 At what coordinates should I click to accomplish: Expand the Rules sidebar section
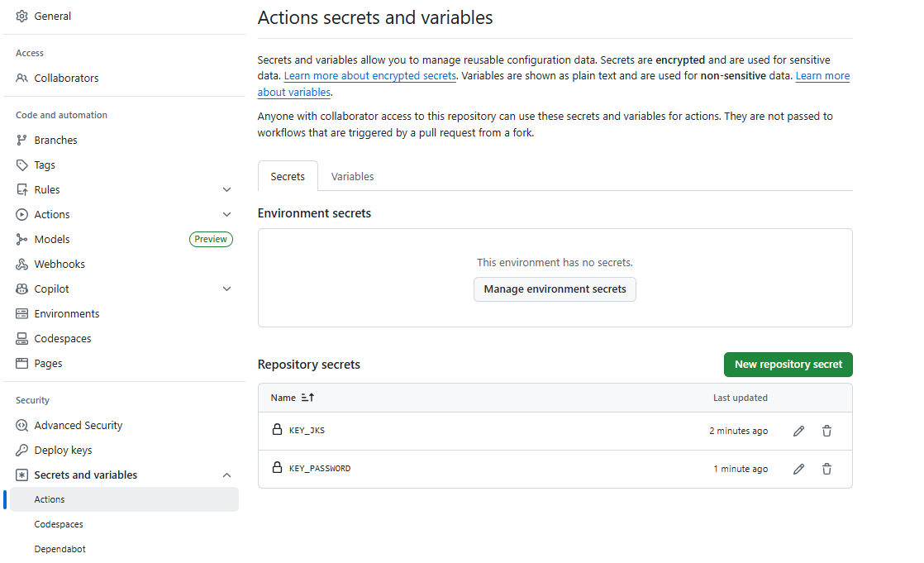226,189
